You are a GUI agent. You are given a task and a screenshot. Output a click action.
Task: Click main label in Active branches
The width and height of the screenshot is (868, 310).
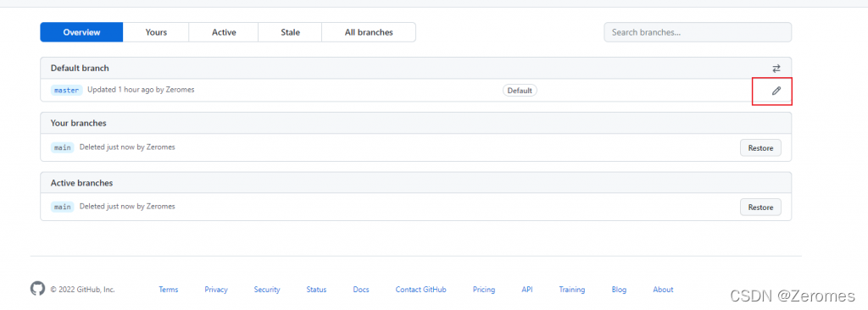63,207
